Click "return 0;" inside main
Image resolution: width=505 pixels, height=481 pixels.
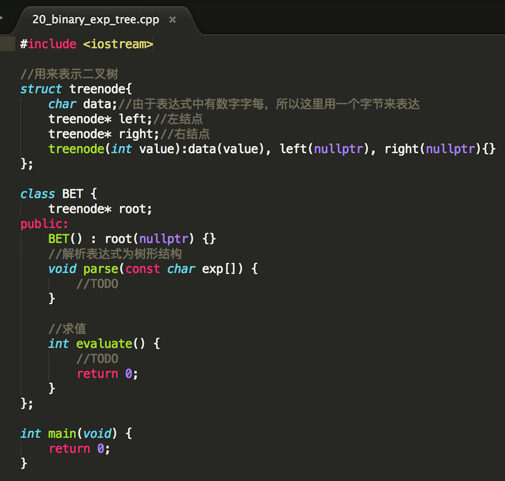click(x=79, y=449)
